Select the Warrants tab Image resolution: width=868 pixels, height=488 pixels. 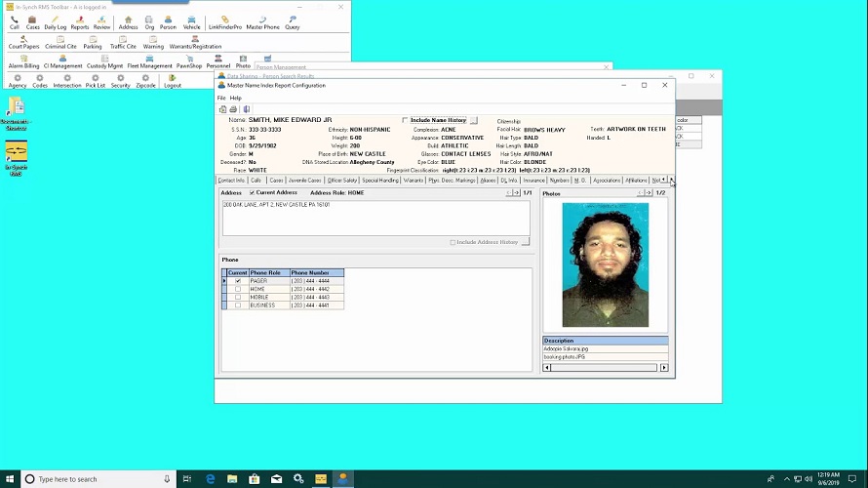[x=414, y=181]
